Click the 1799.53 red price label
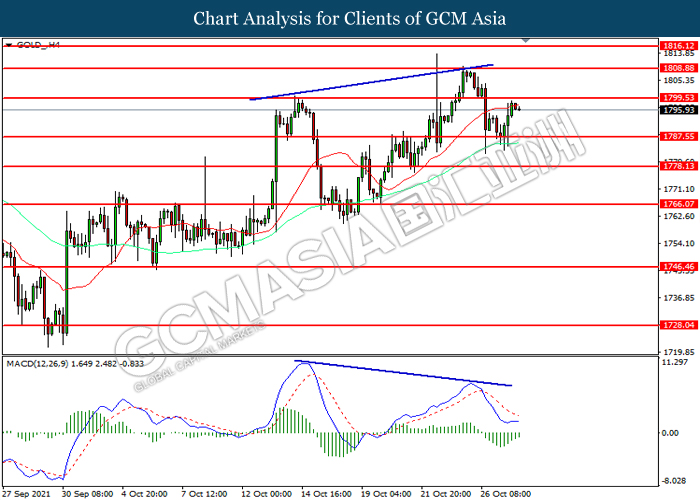700x500 pixels. coord(679,98)
